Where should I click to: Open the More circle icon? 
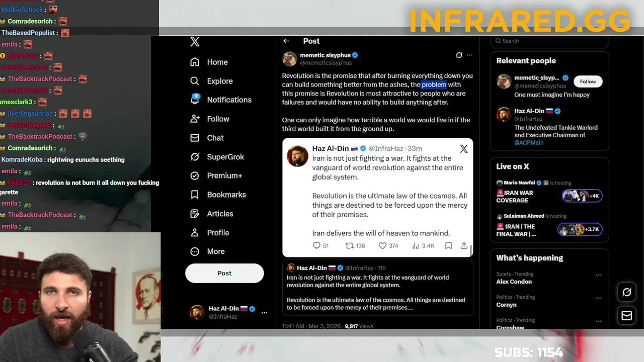(195, 251)
